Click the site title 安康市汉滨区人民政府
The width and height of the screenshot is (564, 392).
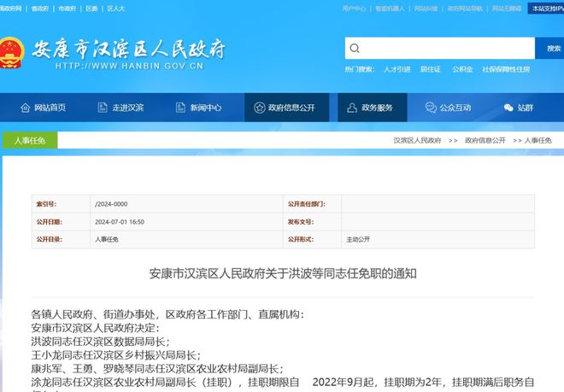coord(129,50)
